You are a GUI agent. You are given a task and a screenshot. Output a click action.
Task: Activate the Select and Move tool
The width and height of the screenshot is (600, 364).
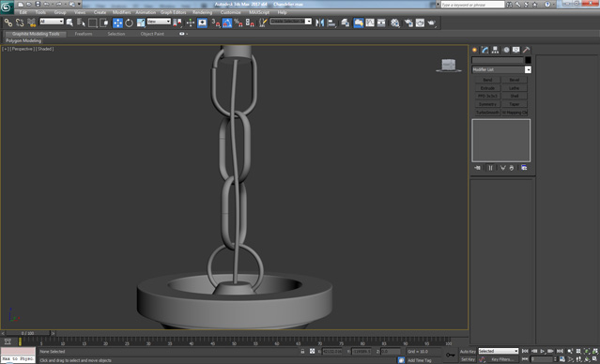tap(118, 23)
